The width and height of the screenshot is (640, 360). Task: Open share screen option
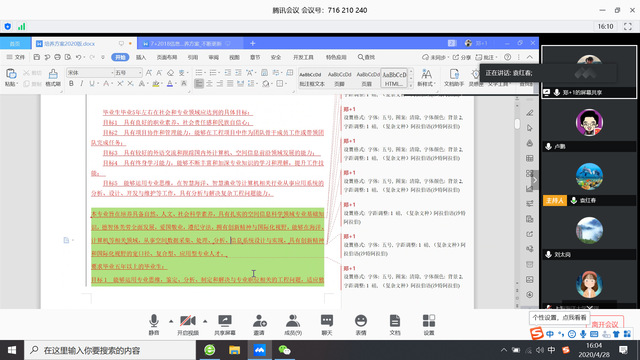tap(225, 324)
